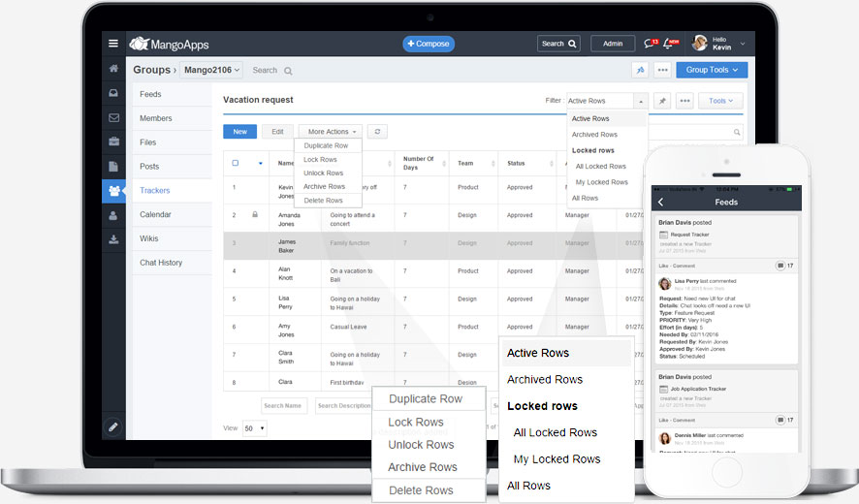Screen dimensions: 859x504
Task: Click the pencil edit icon at sidebar bottom
Action: pos(113,426)
